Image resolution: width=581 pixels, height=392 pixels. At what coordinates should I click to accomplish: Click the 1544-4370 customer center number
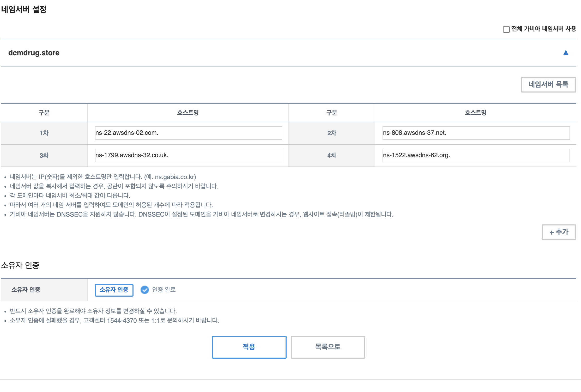[122, 320]
